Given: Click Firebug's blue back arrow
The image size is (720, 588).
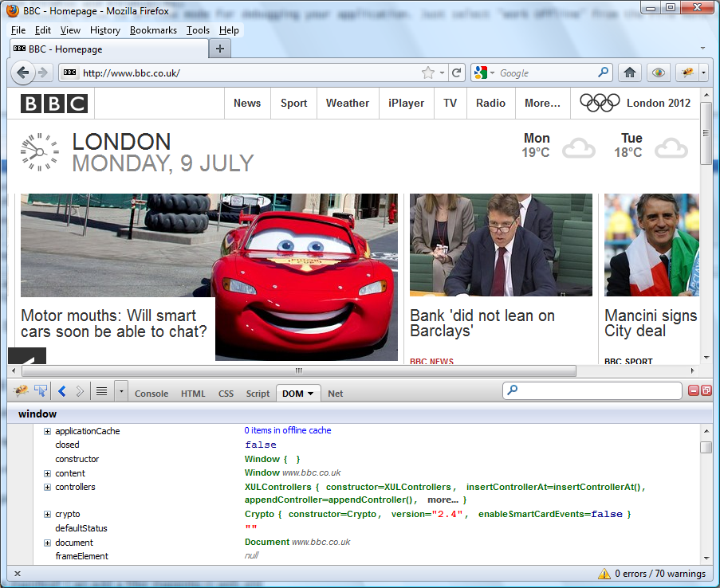Looking at the screenshot, I should click(x=62, y=391).
